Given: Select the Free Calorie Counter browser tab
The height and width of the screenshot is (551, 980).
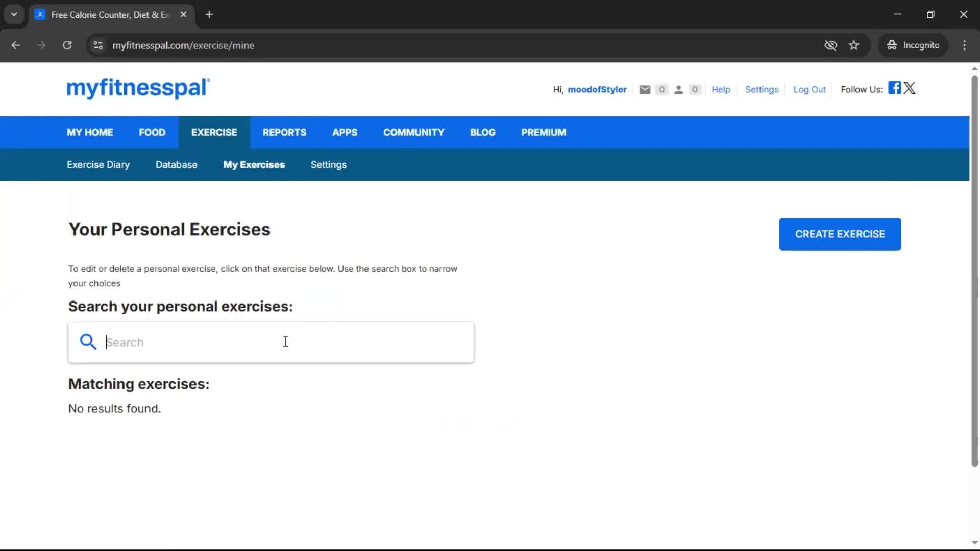Looking at the screenshot, I should pos(111,15).
